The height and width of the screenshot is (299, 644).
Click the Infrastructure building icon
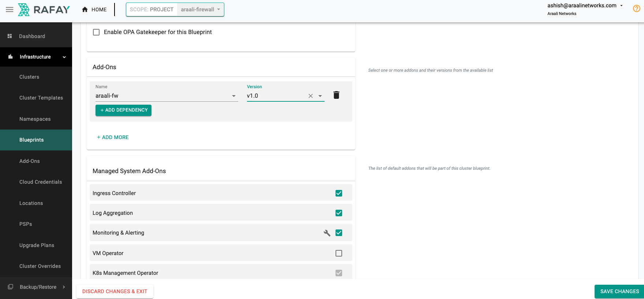pyautogui.click(x=11, y=57)
